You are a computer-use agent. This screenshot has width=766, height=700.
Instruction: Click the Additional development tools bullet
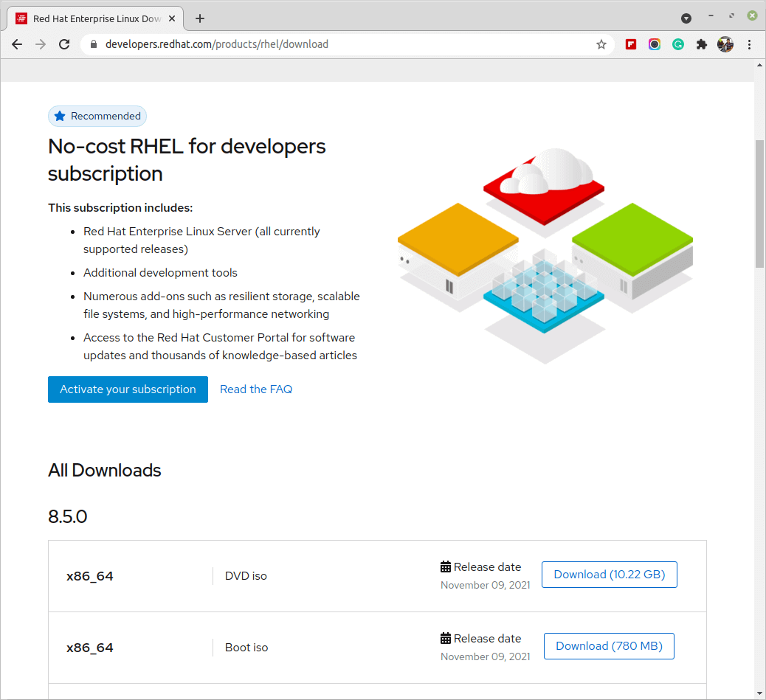(160, 273)
